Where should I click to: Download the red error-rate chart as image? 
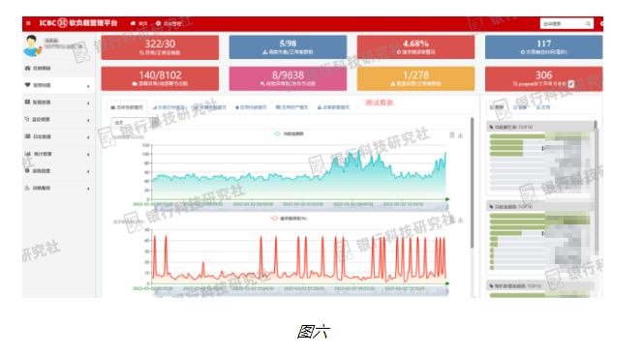pos(461,220)
